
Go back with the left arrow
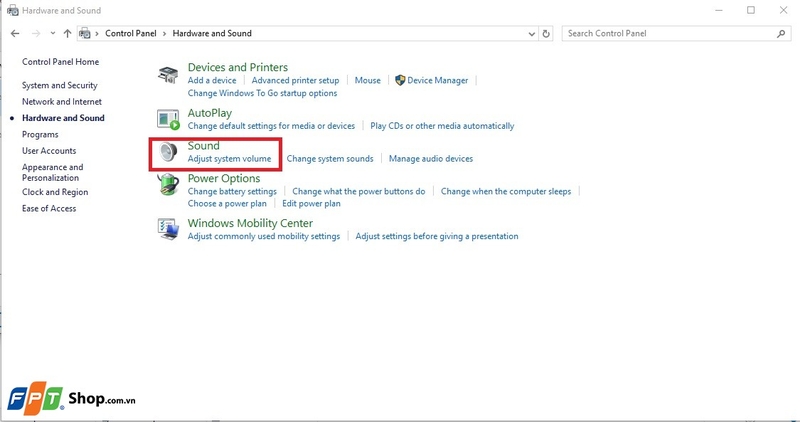(x=15, y=34)
